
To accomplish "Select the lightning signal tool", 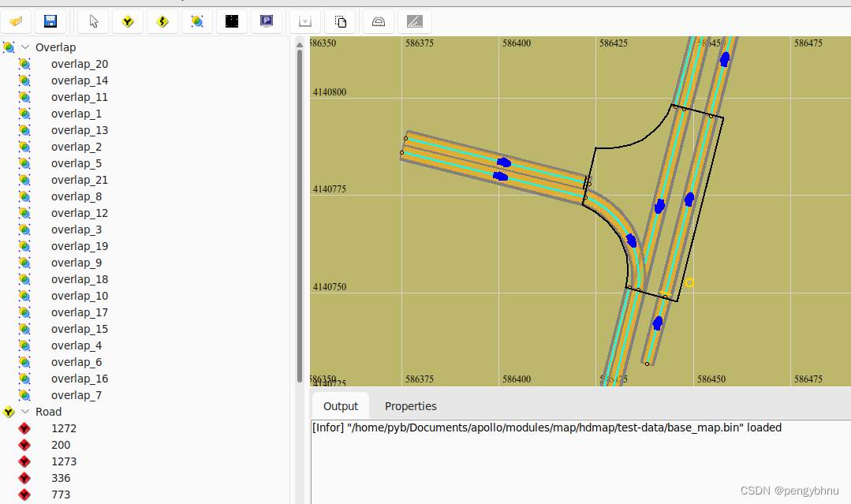I will 162,21.
